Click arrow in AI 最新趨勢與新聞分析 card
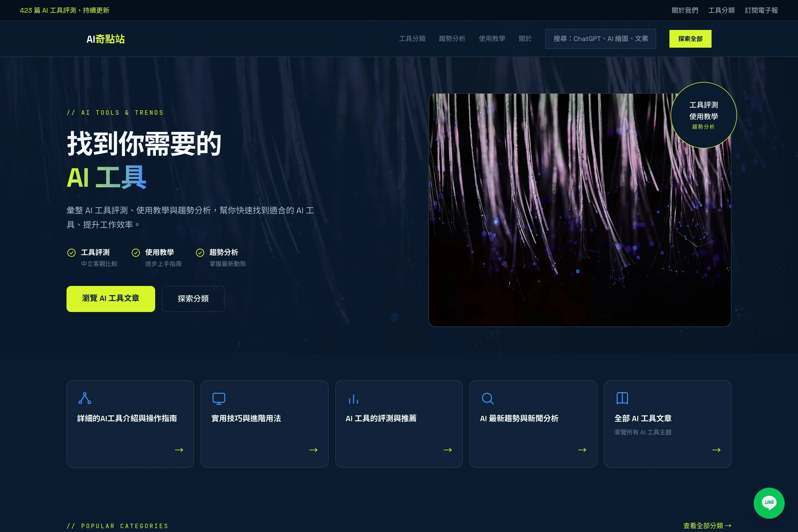 pos(582,450)
